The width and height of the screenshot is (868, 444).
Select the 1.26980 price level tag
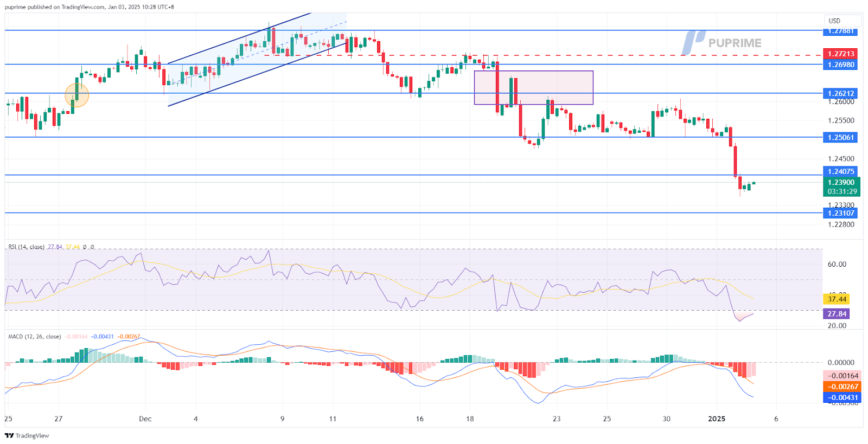click(x=841, y=65)
